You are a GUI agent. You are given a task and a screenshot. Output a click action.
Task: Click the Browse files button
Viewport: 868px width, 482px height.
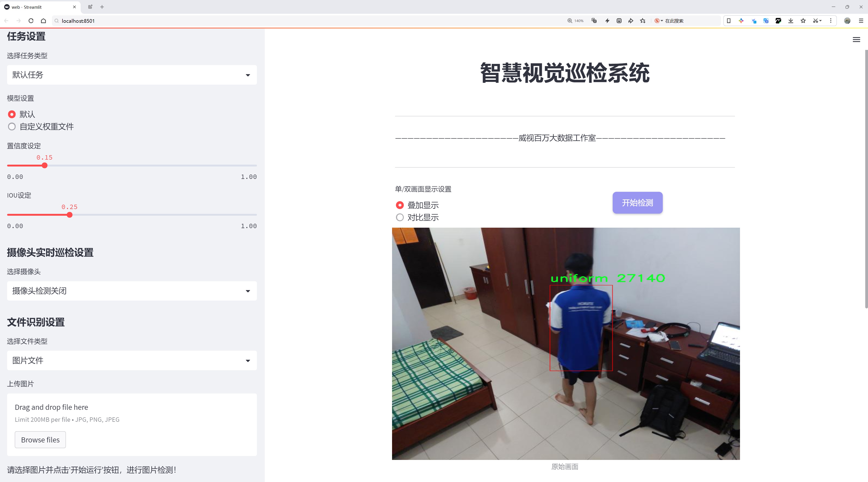tap(40, 440)
